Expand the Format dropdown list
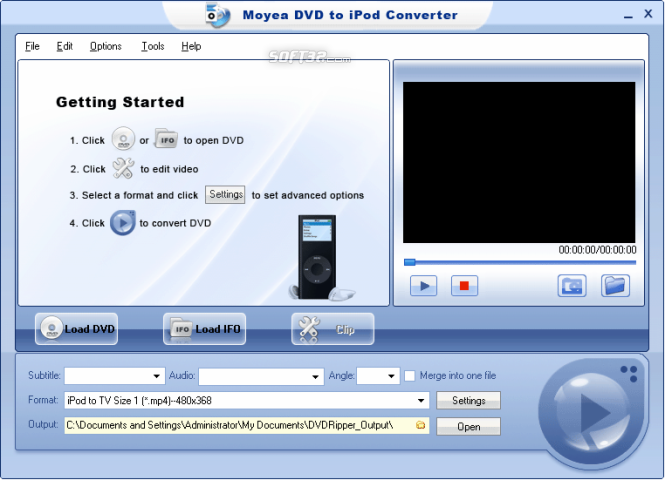Viewport: 665px width, 480px height. pyautogui.click(x=421, y=400)
